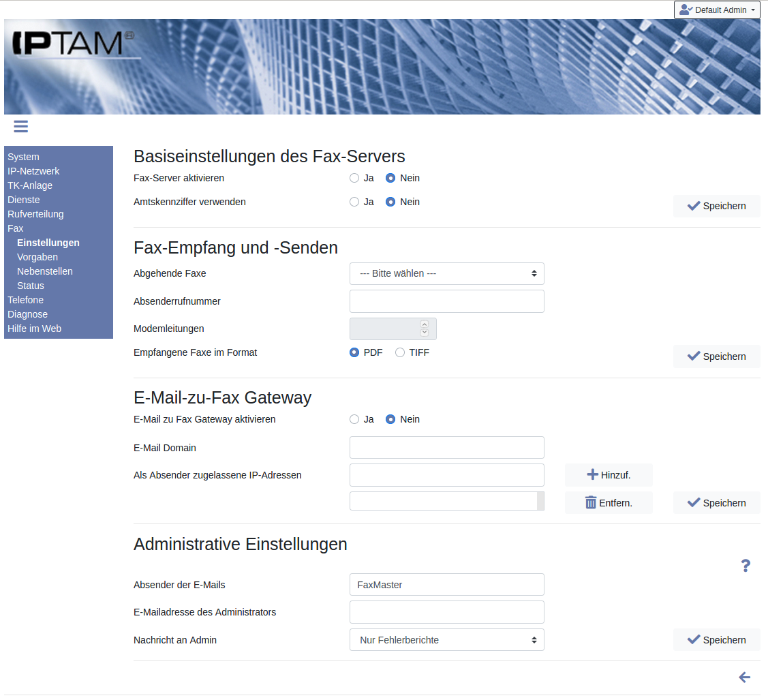This screenshot has width=768, height=700.
Task: Go to the Telefone menu entry
Action: pos(25,300)
